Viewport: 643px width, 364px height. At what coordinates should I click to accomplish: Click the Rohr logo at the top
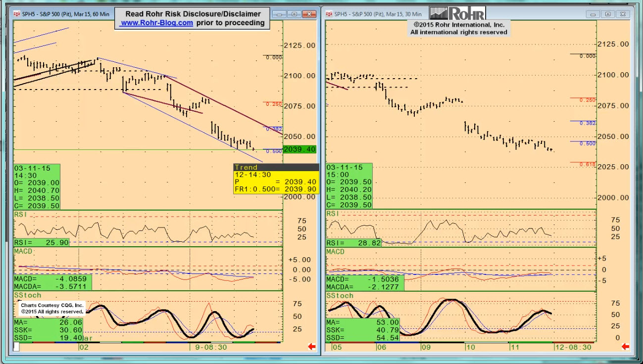(457, 13)
